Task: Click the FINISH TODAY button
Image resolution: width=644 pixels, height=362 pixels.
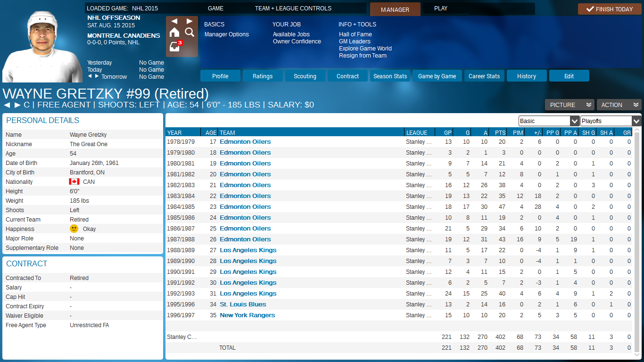Action: point(610,9)
